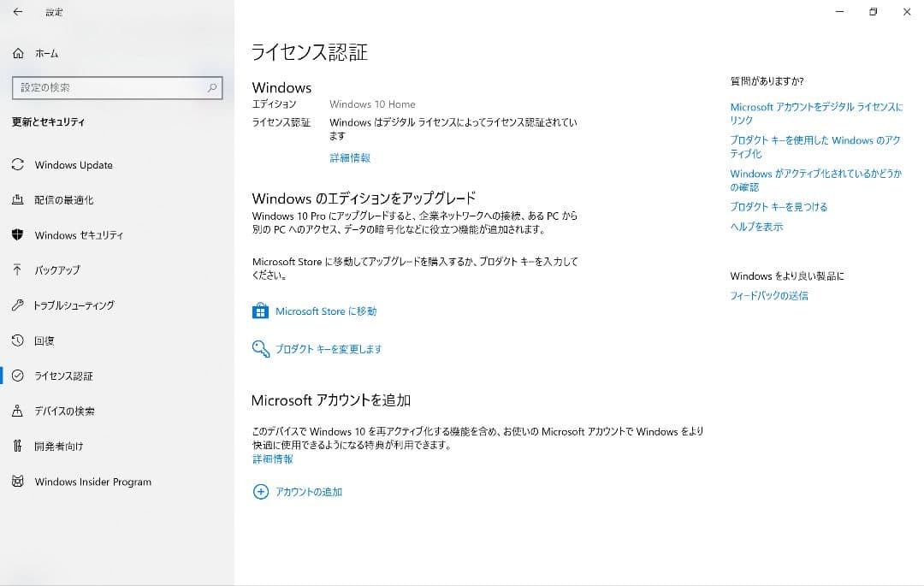Click the Windows をより良い製品に label
The height and width of the screenshot is (586, 924).
(787, 275)
